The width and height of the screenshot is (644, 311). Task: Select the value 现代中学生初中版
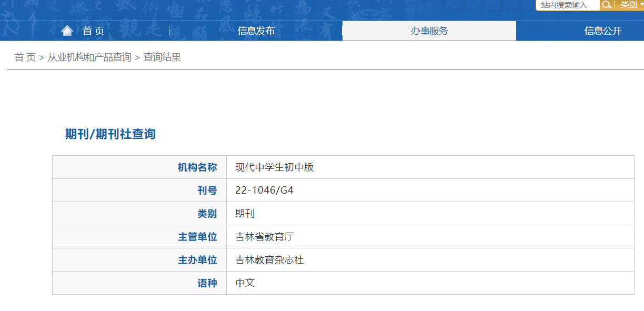click(274, 167)
